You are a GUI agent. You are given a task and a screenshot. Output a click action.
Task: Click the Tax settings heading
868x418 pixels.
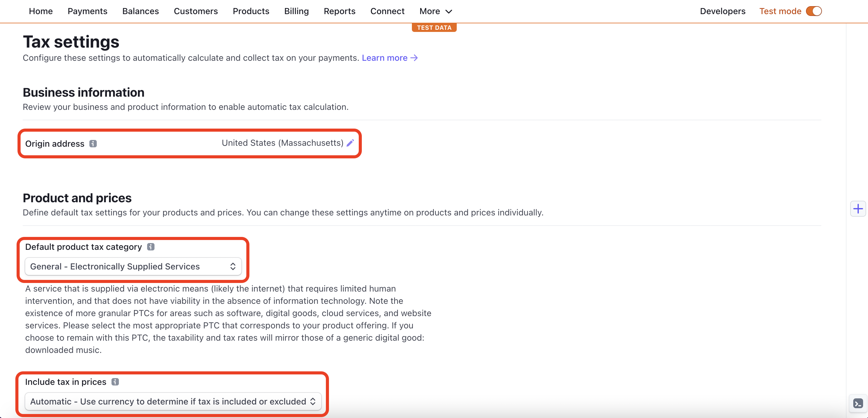(71, 42)
